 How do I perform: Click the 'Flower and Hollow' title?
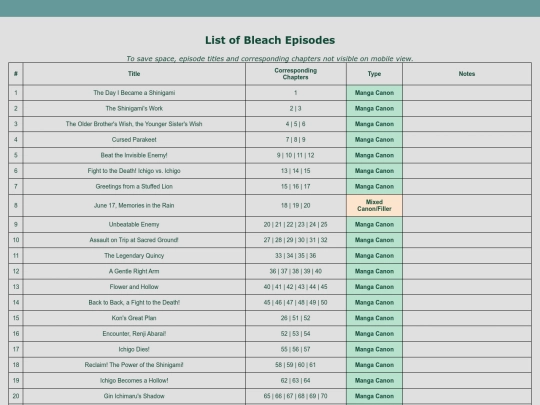134,287
